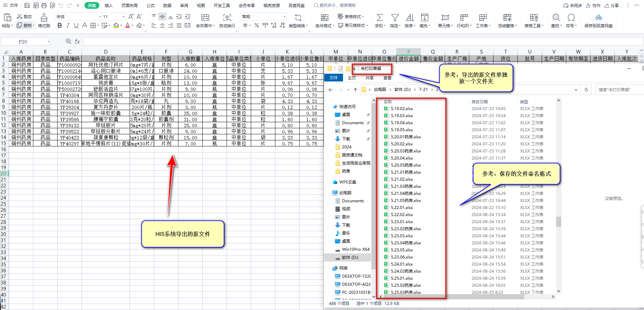This screenshot has width=644, height=310.
Task: Toggle Underline formatting
Action: (x=76, y=25)
